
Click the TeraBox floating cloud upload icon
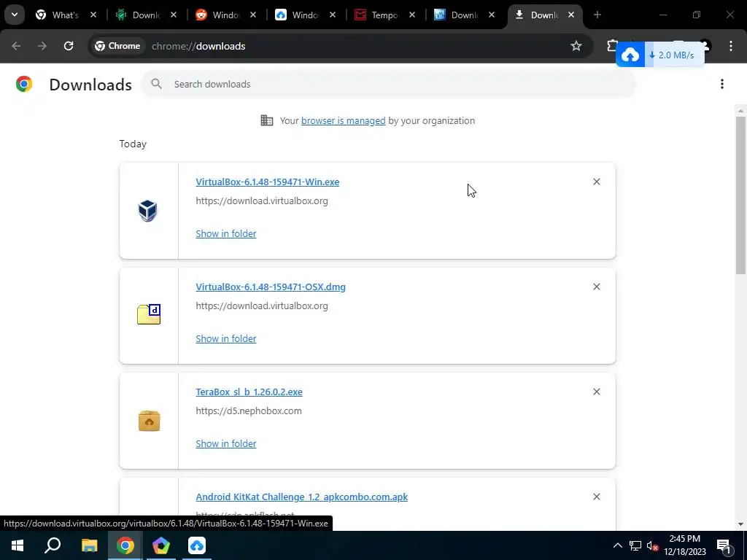pos(630,55)
